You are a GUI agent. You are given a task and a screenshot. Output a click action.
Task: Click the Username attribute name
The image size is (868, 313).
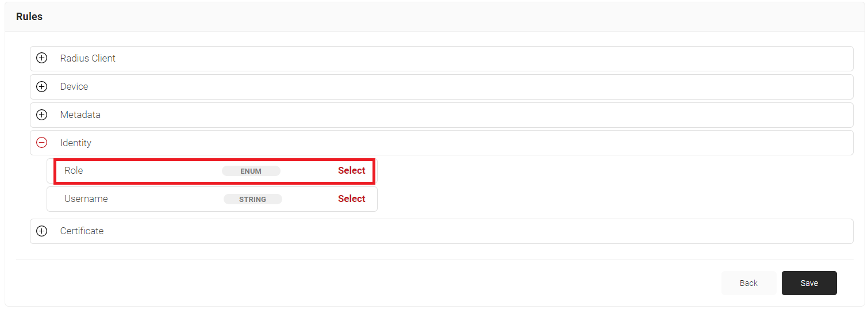click(x=86, y=199)
